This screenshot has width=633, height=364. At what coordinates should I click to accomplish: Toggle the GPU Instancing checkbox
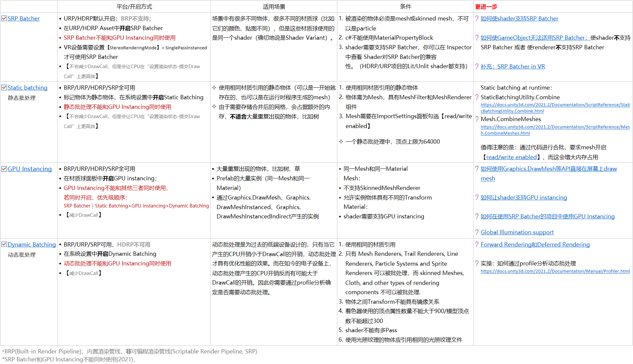[x=4, y=169]
